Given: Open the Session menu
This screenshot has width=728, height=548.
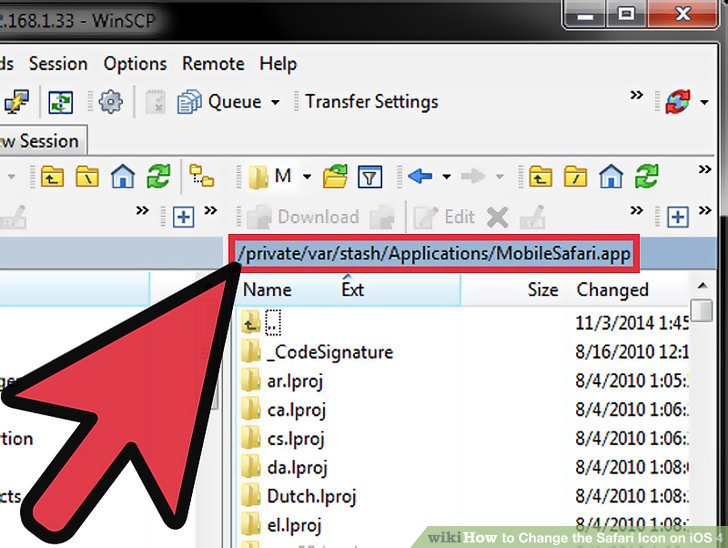Looking at the screenshot, I should [58, 64].
